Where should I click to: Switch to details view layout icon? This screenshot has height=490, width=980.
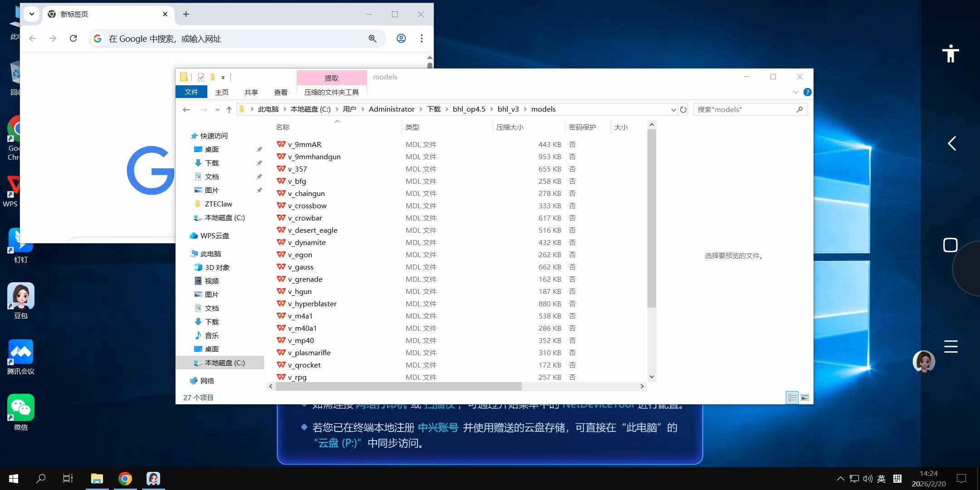(x=792, y=397)
